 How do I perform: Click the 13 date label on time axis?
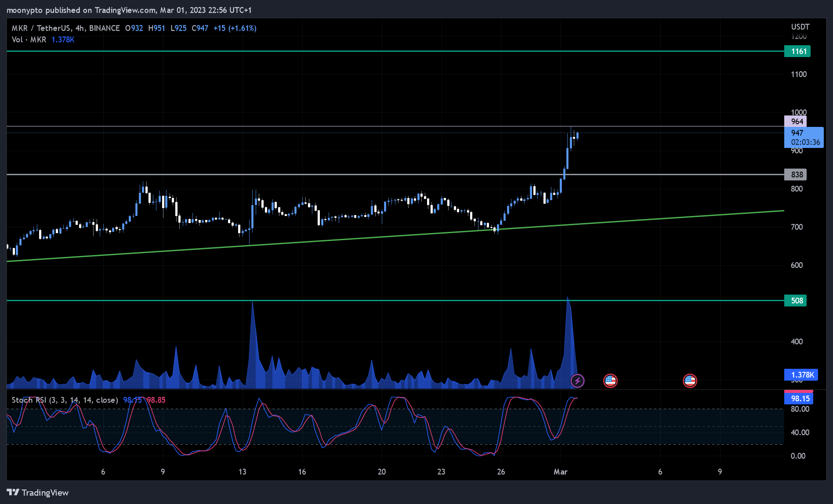(x=243, y=472)
